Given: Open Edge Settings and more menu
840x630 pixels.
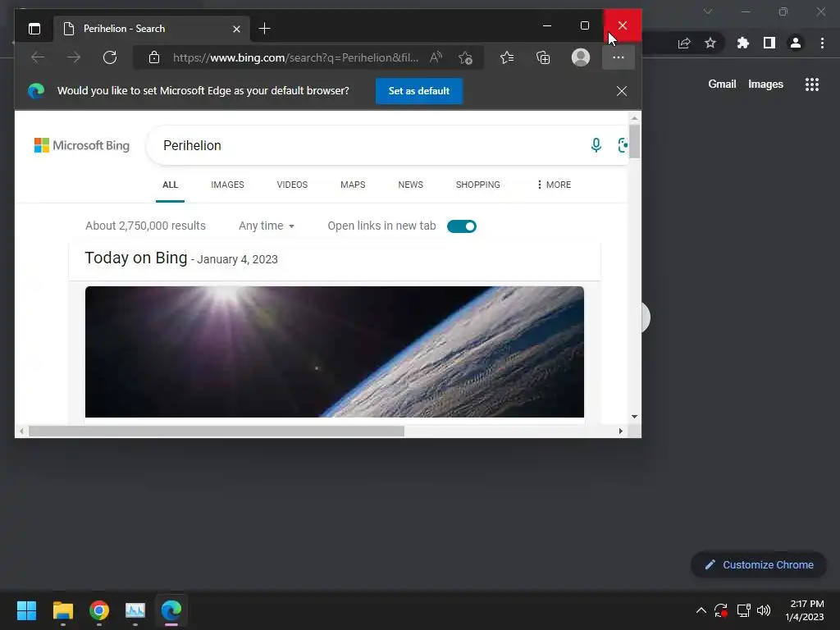Looking at the screenshot, I should click(619, 57).
